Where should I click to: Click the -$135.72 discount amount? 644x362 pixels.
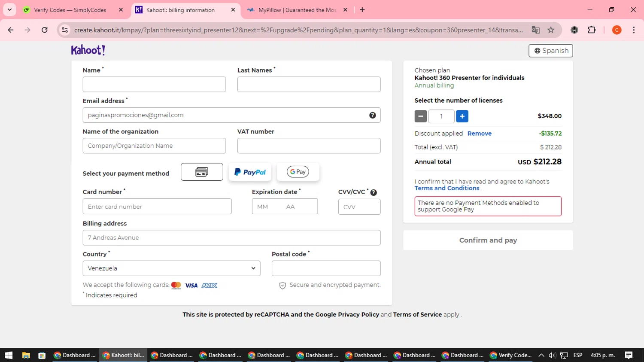[550, 134]
